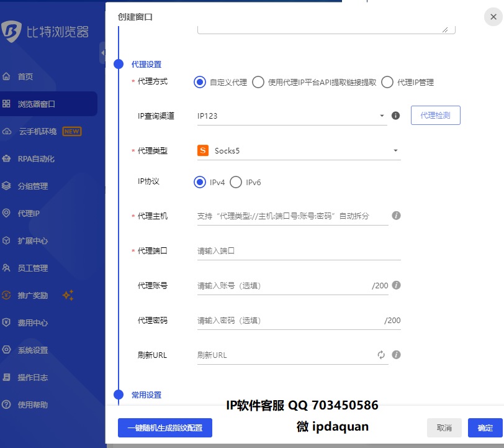Screen dimensions: 504x448
Task: Expand the 代理类型 Socks5 dropdown
Action: tap(299, 150)
